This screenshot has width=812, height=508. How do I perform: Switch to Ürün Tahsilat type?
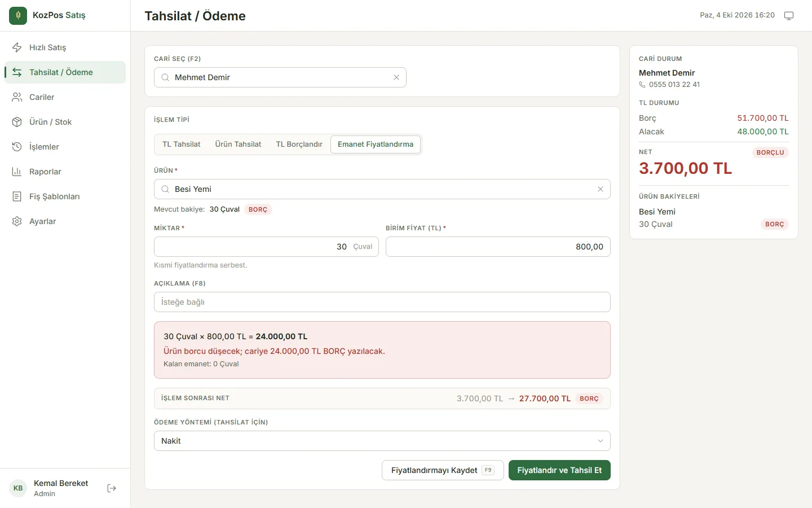pos(238,144)
